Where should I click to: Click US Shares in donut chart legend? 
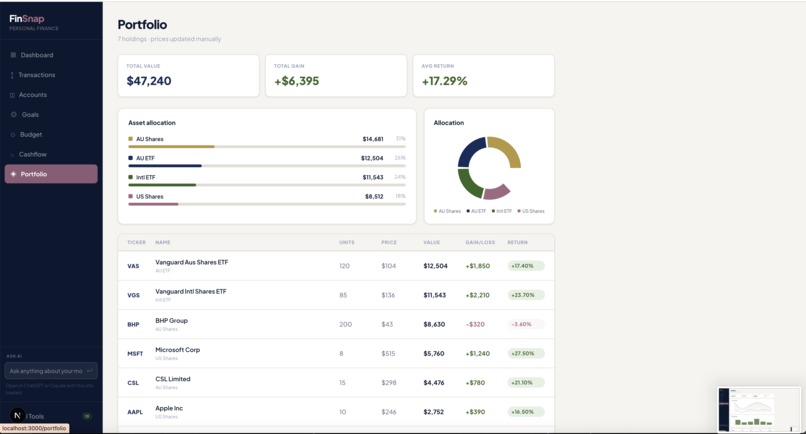(x=531, y=211)
